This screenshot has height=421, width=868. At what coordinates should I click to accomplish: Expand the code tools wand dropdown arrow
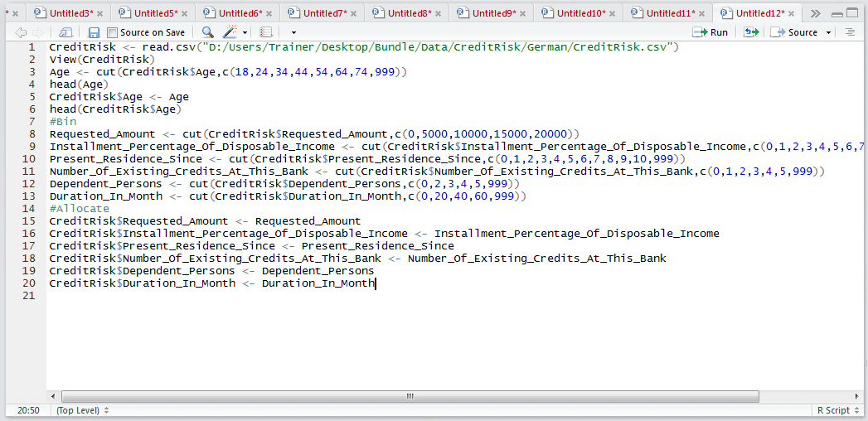point(245,33)
